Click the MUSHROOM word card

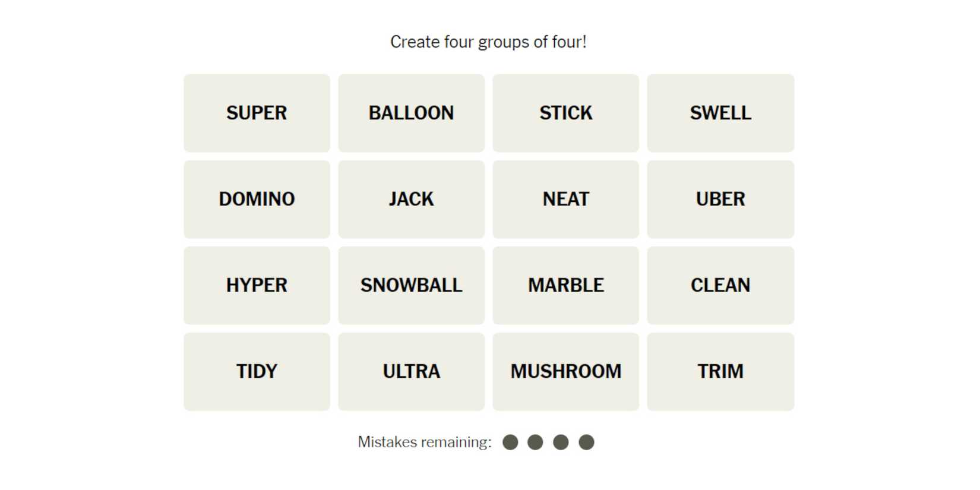click(565, 371)
